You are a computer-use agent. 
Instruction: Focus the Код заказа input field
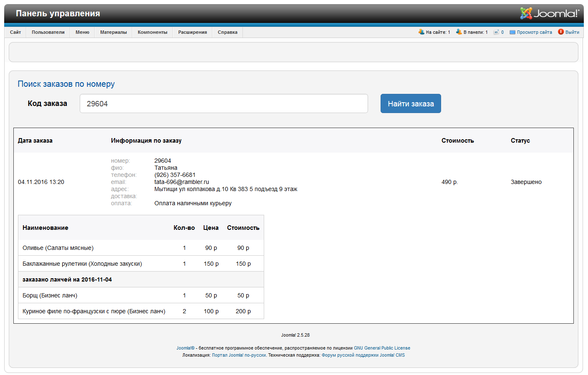(224, 103)
